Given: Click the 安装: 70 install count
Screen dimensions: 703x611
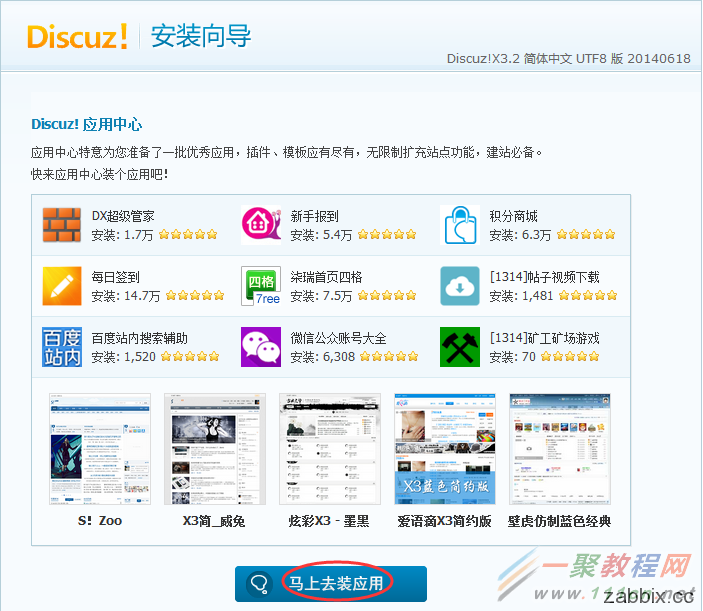Looking at the screenshot, I should click(512, 357).
